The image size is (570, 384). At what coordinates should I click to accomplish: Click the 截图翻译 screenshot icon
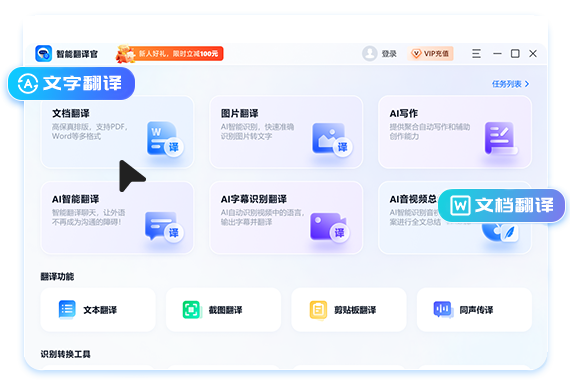pyautogui.click(x=191, y=309)
